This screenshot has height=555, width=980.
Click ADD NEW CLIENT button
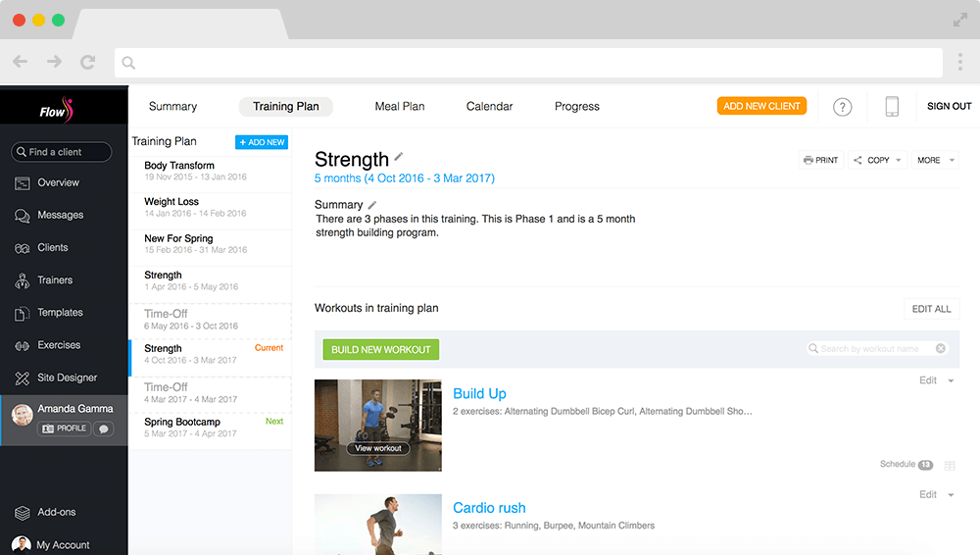pos(761,106)
